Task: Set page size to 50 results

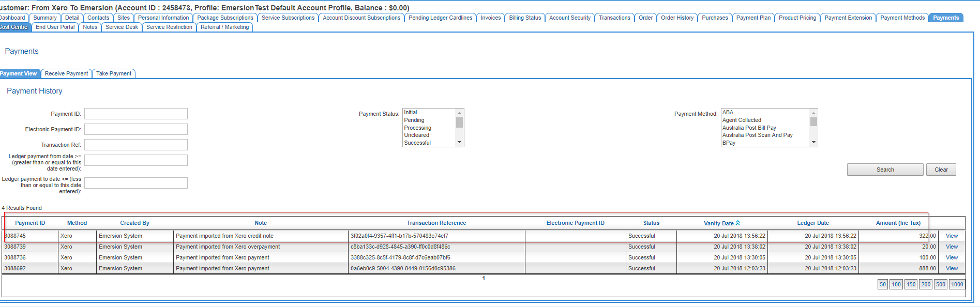Action: (882, 285)
